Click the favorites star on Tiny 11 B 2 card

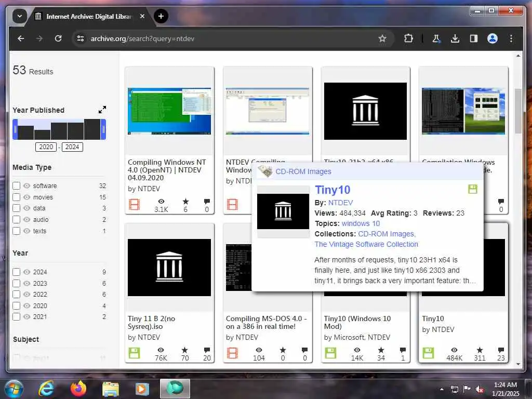click(x=184, y=350)
